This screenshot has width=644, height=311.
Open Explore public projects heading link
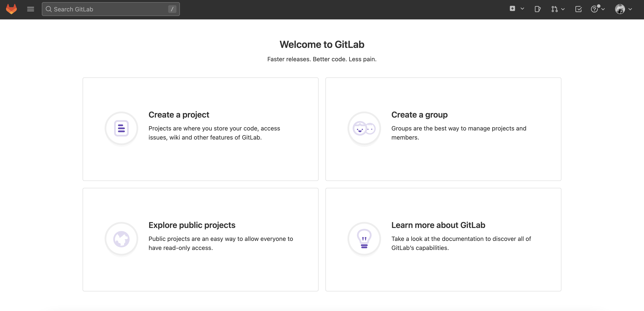pos(192,225)
